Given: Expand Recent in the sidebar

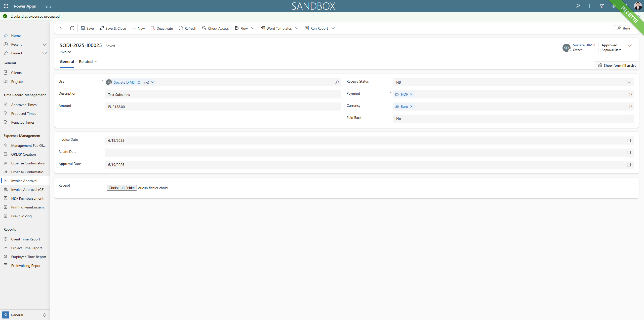Looking at the screenshot, I should point(45,44).
